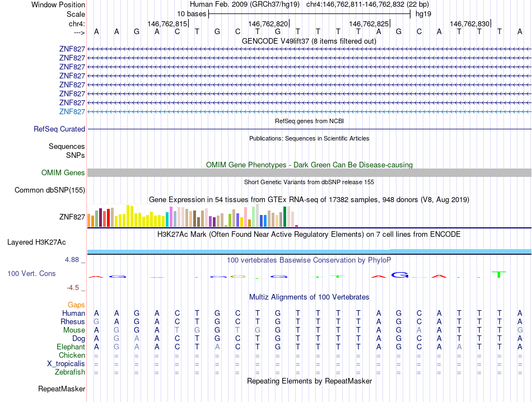
Task: Click position marker 146,762,825 on the ruler
Action: (369, 24)
